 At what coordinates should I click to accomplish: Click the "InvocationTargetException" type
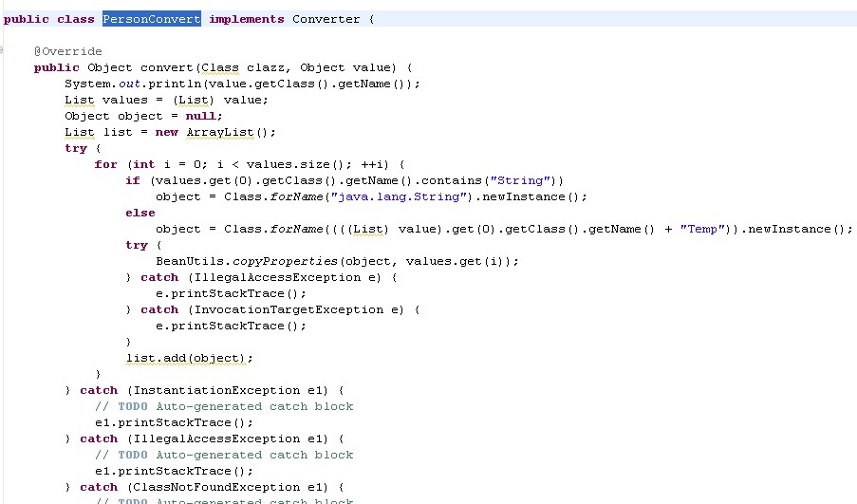289,309
